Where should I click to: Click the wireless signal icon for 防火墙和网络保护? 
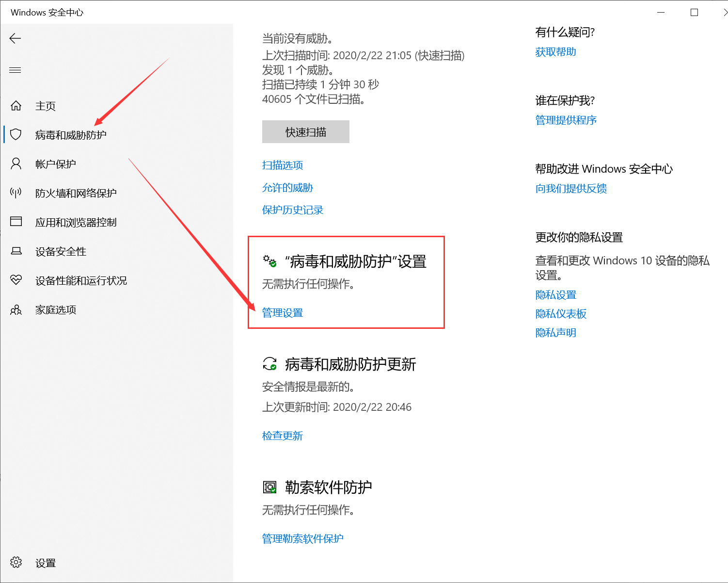[x=16, y=193]
